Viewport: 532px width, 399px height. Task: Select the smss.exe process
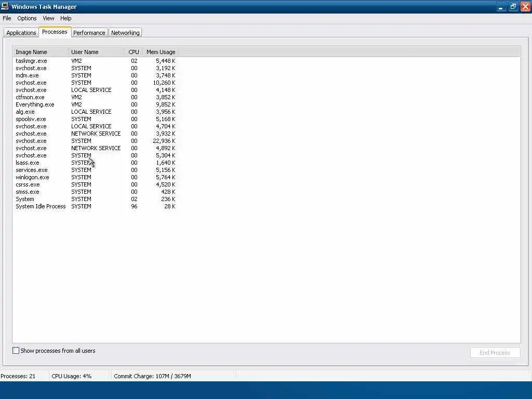coord(96,192)
